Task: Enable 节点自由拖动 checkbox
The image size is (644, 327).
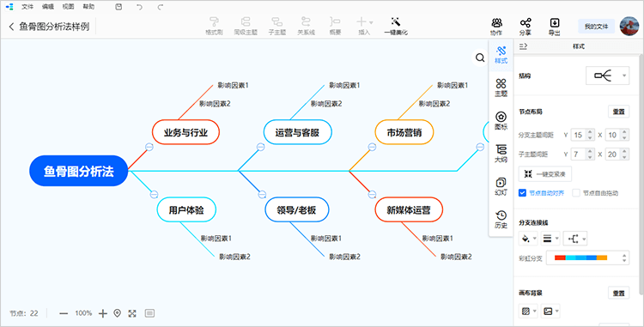Action: (x=576, y=193)
